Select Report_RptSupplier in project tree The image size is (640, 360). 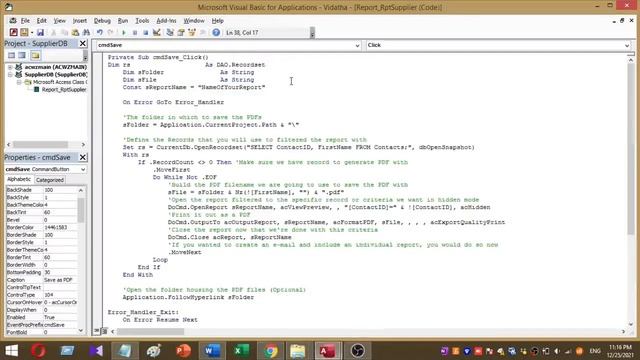[64, 89]
